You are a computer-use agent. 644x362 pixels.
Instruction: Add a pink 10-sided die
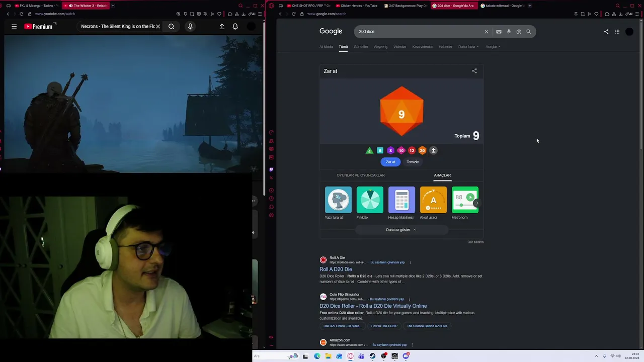point(401,150)
